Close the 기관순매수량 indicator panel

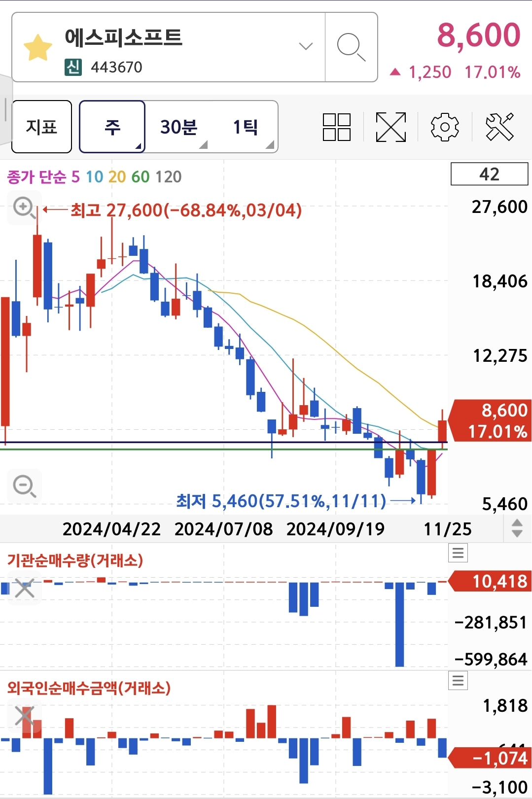(24, 588)
